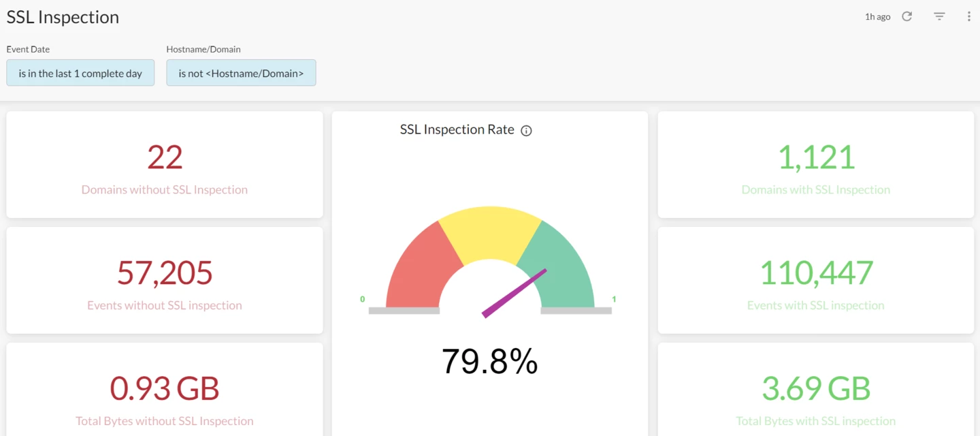Open Event Date filter 'is in the last 1 complete day'
This screenshot has width=980, height=436.
tap(80, 73)
